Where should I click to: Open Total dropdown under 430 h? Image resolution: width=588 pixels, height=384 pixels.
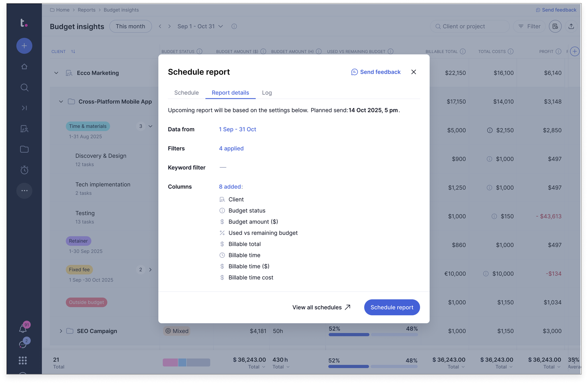281,367
